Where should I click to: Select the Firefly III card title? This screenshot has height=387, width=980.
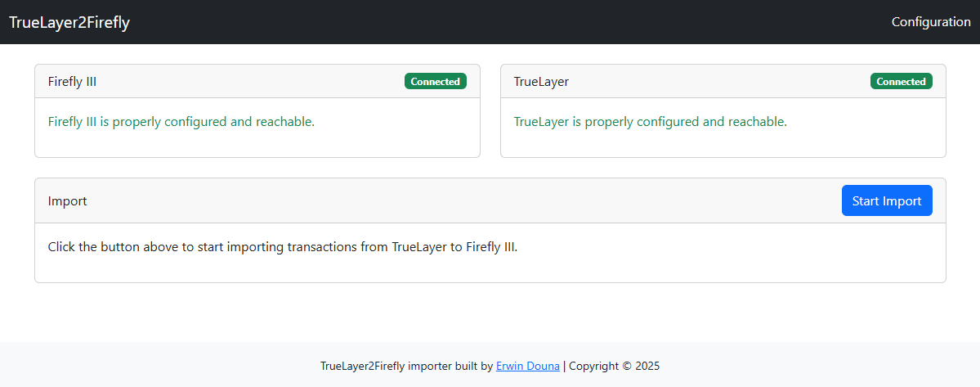click(x=72, y=81)
